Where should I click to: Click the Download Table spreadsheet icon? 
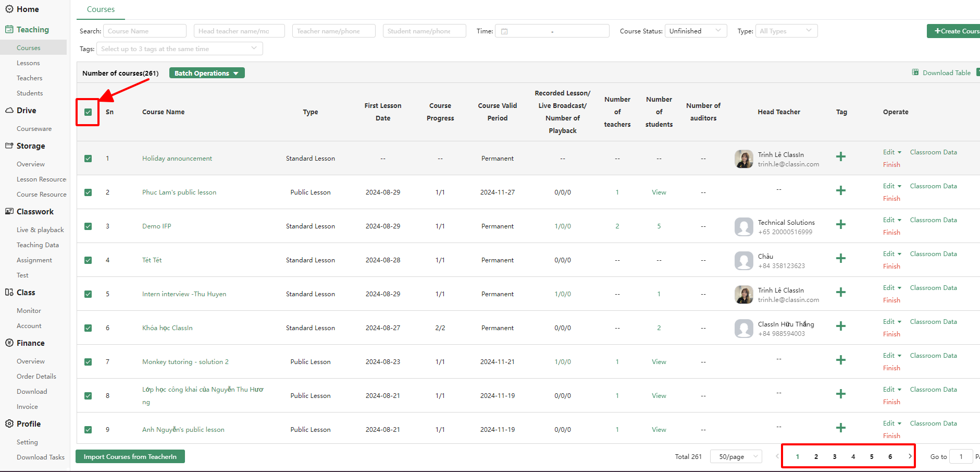[915, 72]
